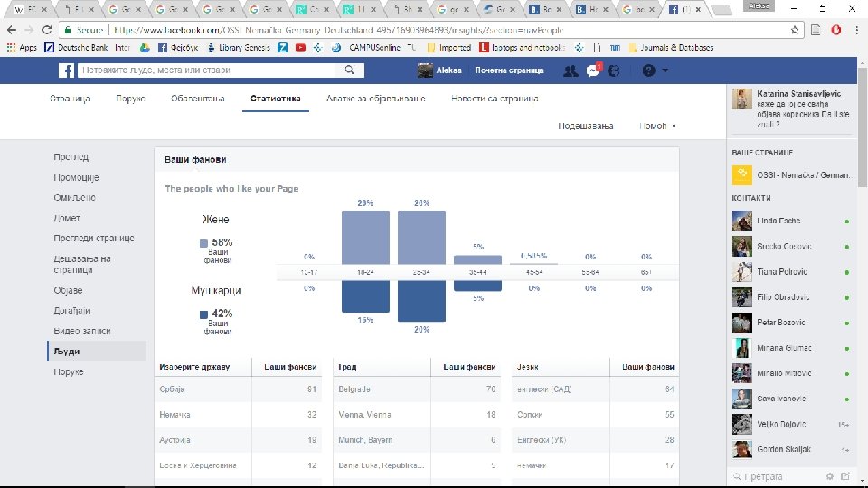This screenshot has width=868, height=488.
Task: Open Алатке за објављивање tab
Action: click(376, 99)
